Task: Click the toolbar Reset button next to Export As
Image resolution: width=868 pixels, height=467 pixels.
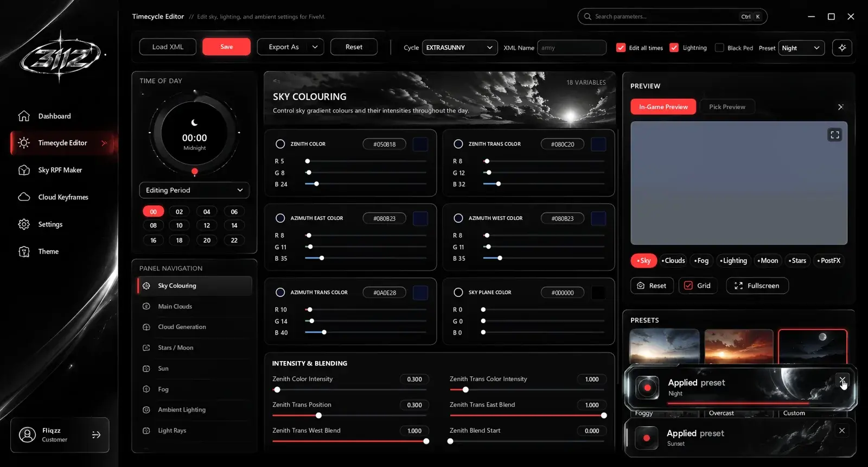Action: click(x=354, y=47)
